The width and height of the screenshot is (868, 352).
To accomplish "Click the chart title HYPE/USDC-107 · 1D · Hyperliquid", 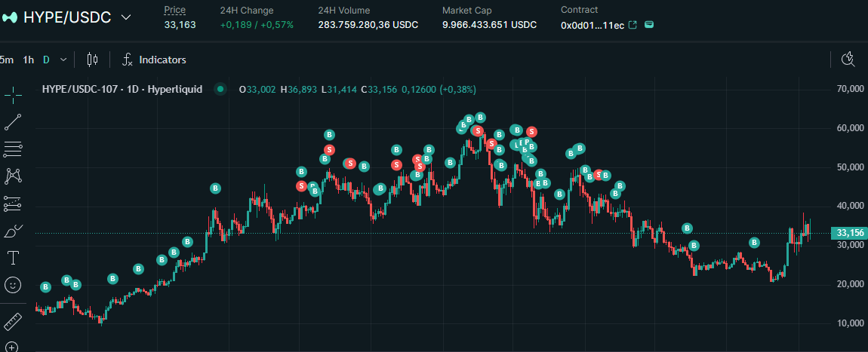I will [122, 89].
